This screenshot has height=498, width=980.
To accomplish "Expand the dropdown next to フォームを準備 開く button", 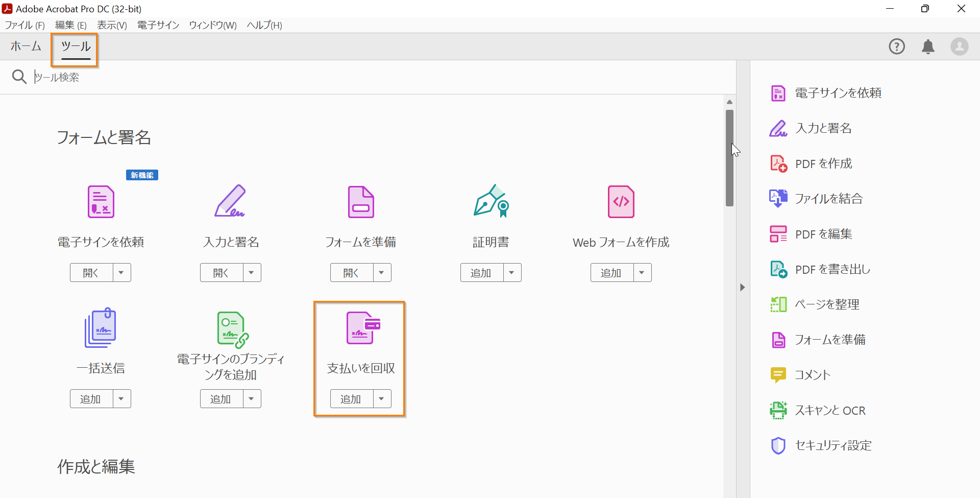I will 382,272.
